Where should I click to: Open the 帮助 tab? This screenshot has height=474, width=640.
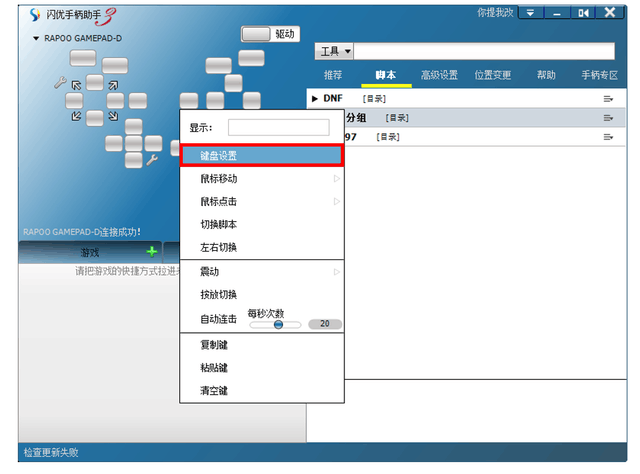click(x=546, y=75)
